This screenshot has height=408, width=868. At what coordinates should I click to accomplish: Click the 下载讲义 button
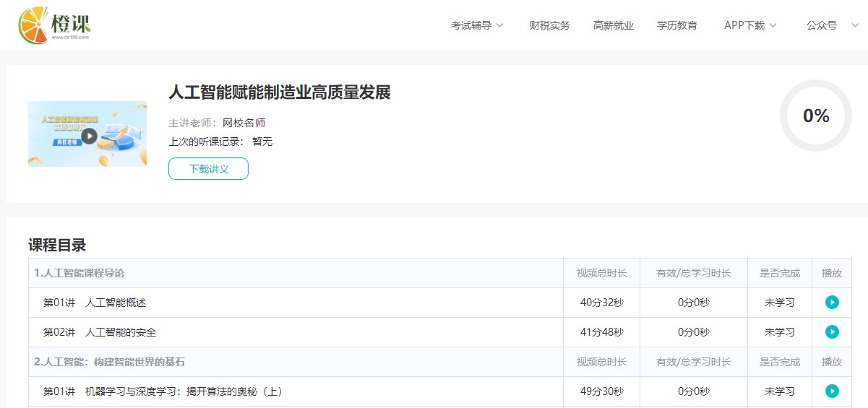pos(208,169)
